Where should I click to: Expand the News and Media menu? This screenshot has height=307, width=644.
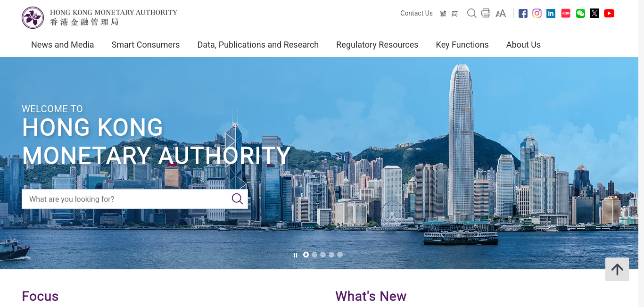62,45
